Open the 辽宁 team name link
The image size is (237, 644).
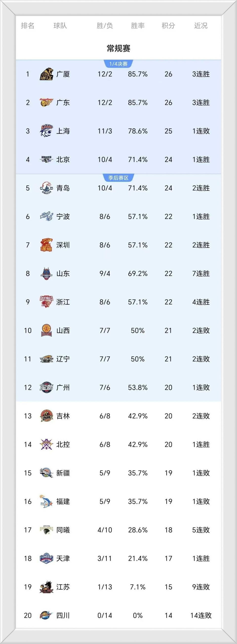63,359
